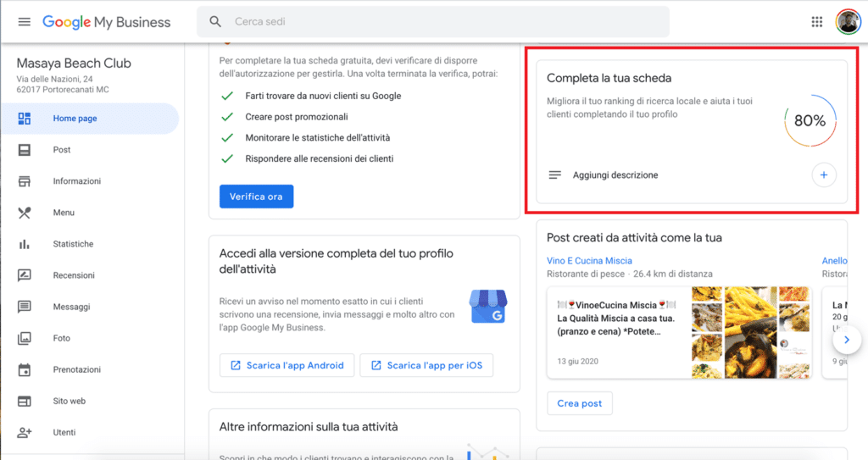Click Scarica l'app per iOS button
This screenshot has width=868, height=460.
pos(426,365)
